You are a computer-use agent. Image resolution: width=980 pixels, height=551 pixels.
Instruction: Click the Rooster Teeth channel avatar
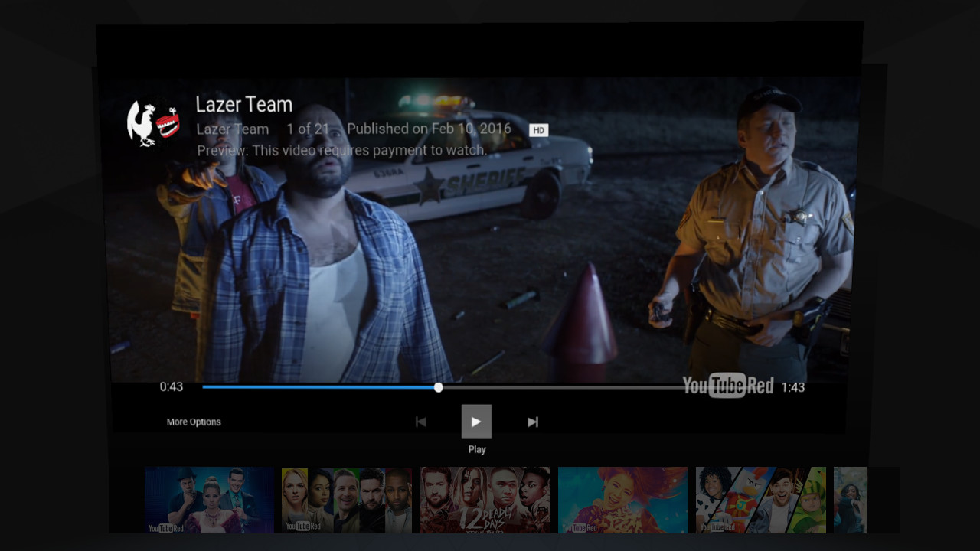tap(153, 124)
